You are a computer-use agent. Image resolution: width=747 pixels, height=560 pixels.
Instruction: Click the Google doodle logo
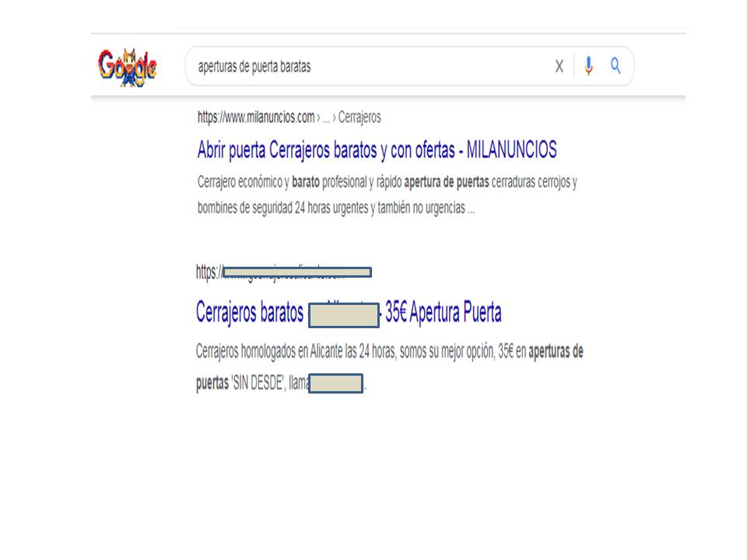pyautogui.click(x=127, y=68)
